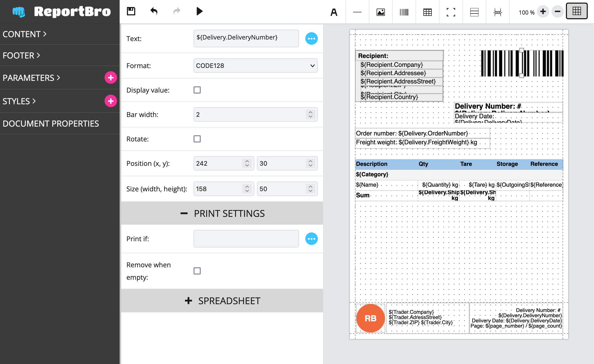Add a new parameter with plus button
Viewport: 594px width, 364px height.
coord(111,78)
